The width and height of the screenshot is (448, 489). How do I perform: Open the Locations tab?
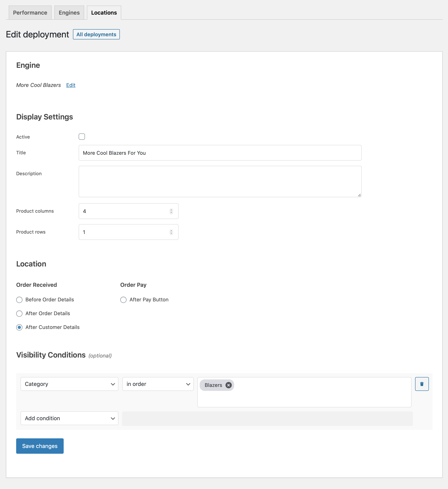pos(104,13)
